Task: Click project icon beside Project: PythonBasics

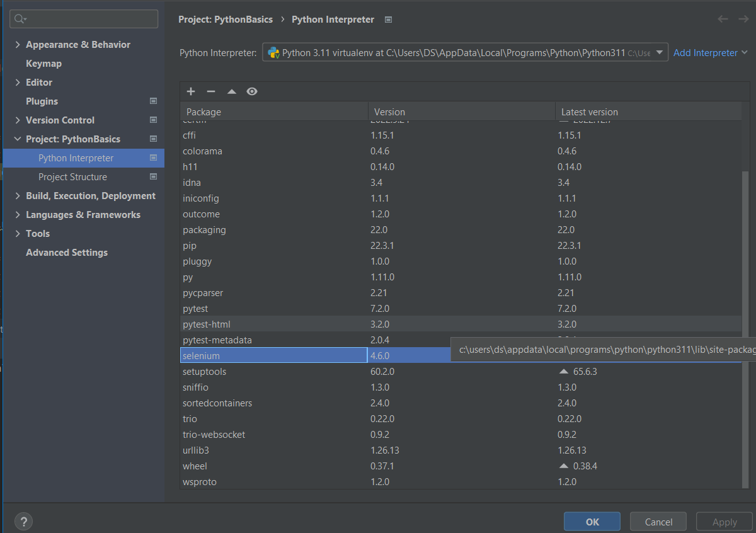Action: click(x=153, y=139)
